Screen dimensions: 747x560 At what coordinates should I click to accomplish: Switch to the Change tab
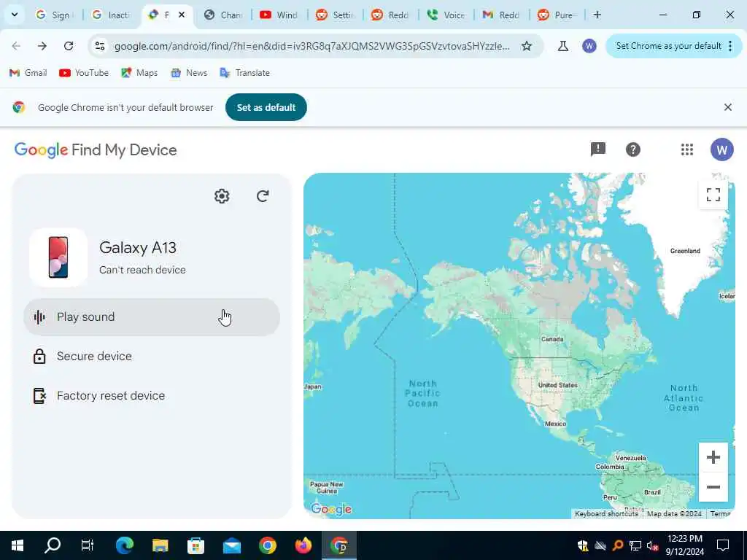223,15
